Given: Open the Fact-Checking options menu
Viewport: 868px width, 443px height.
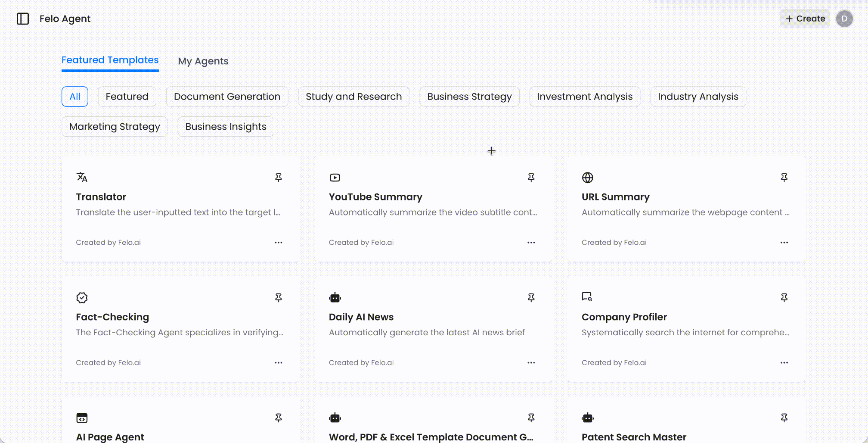Looking at the screenshot, I should 278,362.
